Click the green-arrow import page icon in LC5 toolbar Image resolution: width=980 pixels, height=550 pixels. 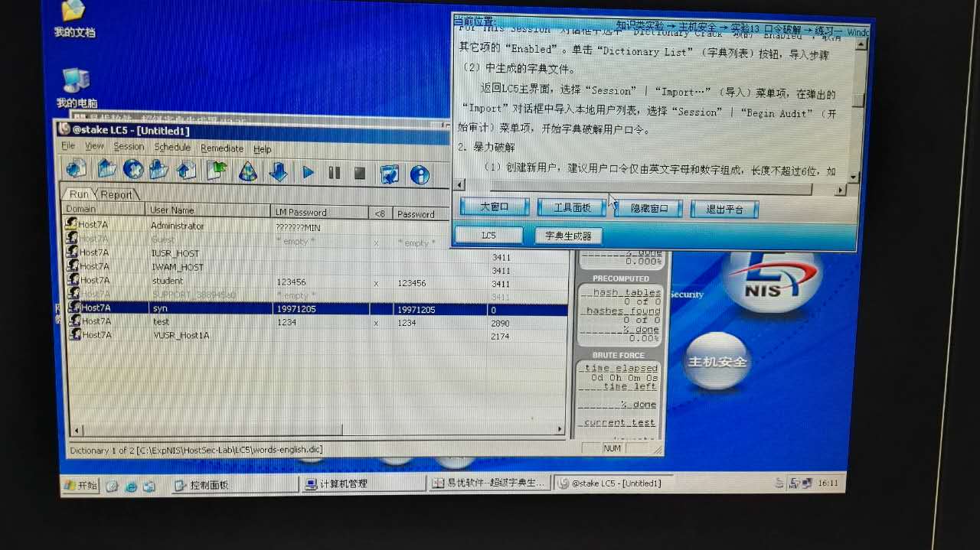tap(217, 170)
